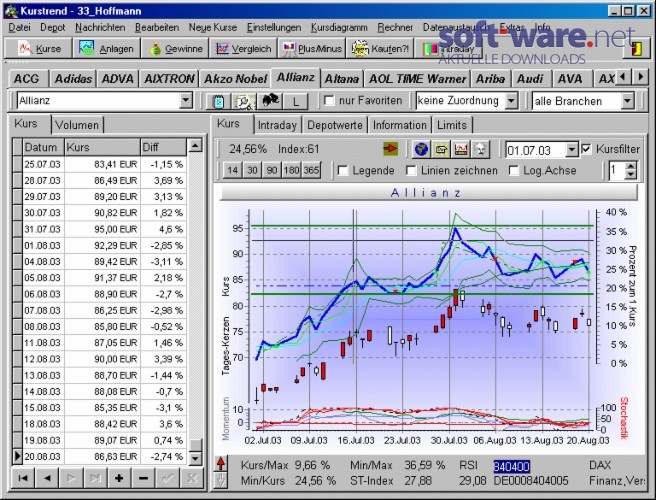Click the red up arrow in the status bar
656x500 pixels.
[221, 464]
